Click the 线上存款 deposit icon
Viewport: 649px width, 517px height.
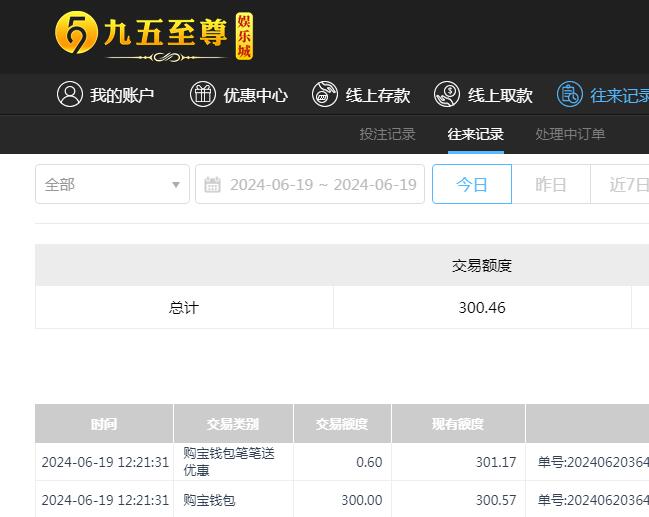click(x=324, y=94)
